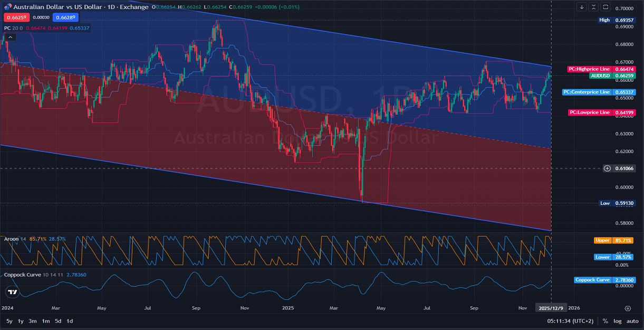
Task: Toggle logarithmic scale with the log button
Action: (618, 320)
